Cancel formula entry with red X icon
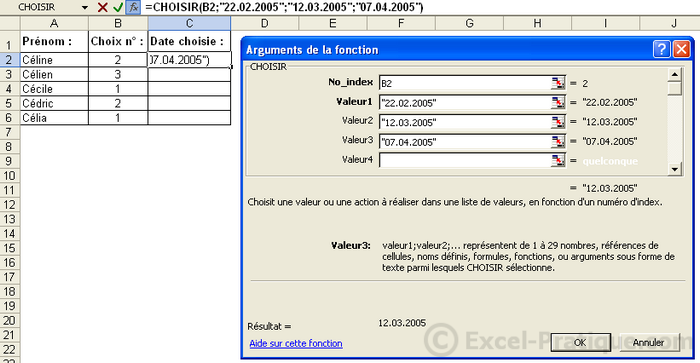This screenshot has width=700, height=363. click(x=103, y=7)
